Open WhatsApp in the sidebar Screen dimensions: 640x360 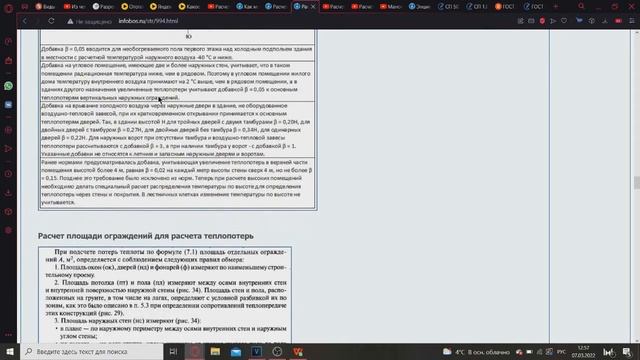tap(8, 86)
